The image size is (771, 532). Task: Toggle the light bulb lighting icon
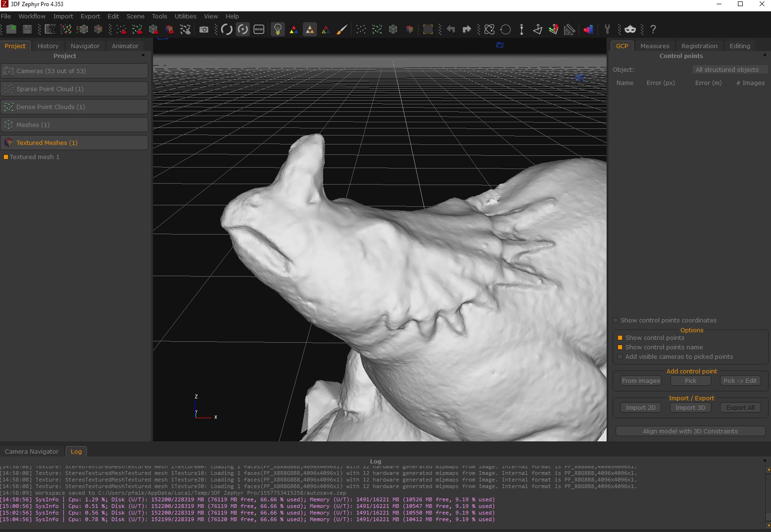(x=278, y=29)
